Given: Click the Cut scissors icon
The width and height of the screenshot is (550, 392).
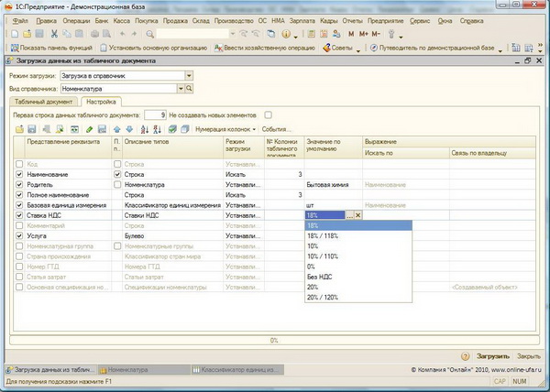Looking at the screenshot, I should coord(54,34).
